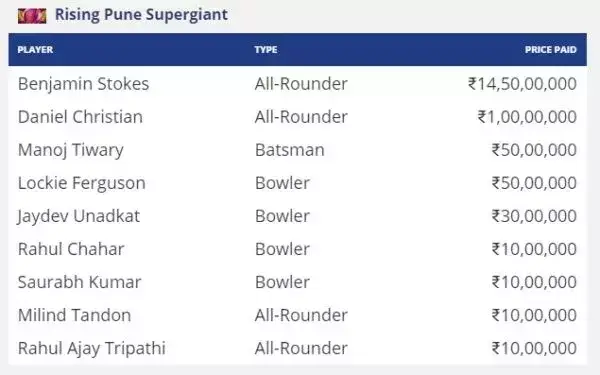600x375 pixels.
Task: Open Manoj Tiwary player entry
Action: pos(71,150)
